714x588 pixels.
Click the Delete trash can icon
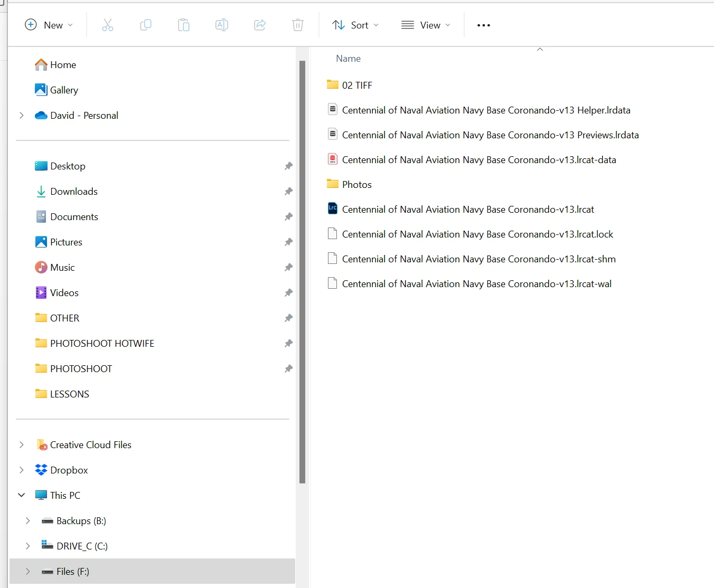pyautogui.click(x=298, y=25)
